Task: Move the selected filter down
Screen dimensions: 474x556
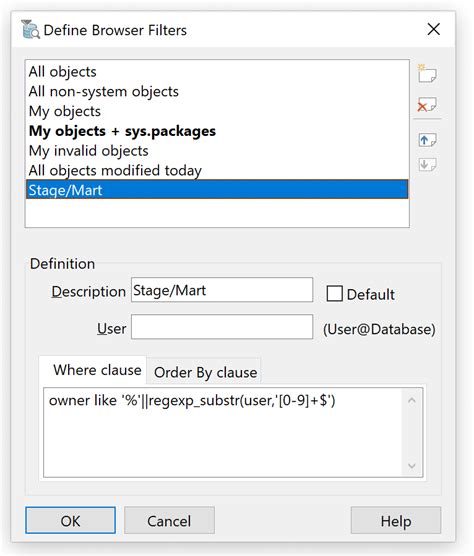Action: (427, 165)
